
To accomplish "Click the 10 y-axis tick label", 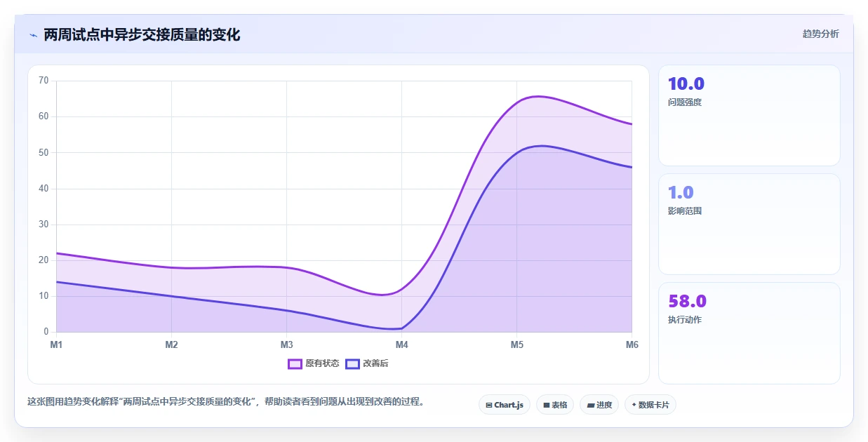I will [x=44, y=296].
